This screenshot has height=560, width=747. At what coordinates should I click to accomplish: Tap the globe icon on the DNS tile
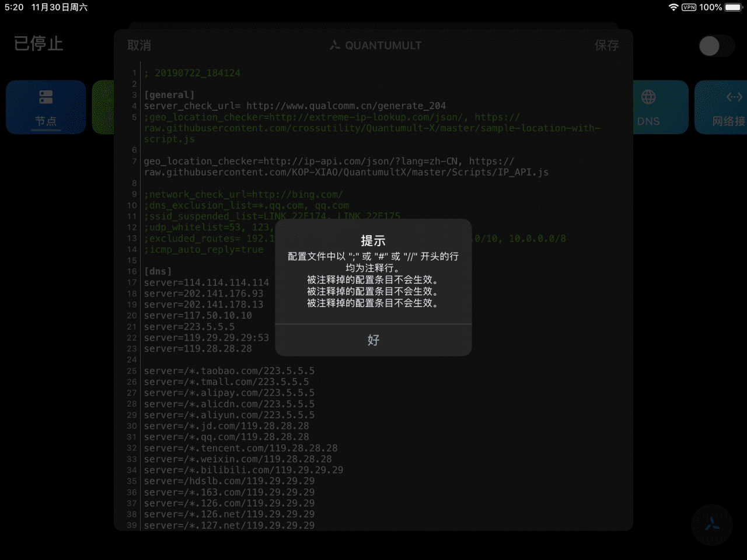point(650,97)
